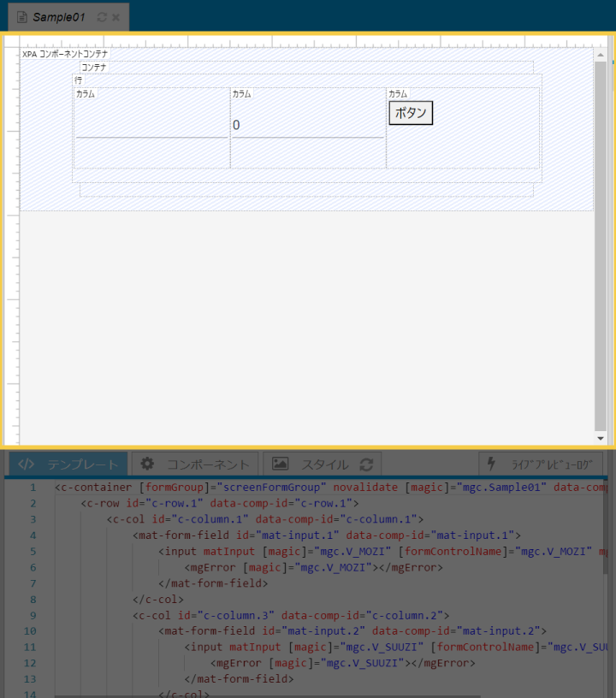This screenshot has height=698, width=616.
Task: Click the image icon for スタイル
Action: tap(280, 464)
